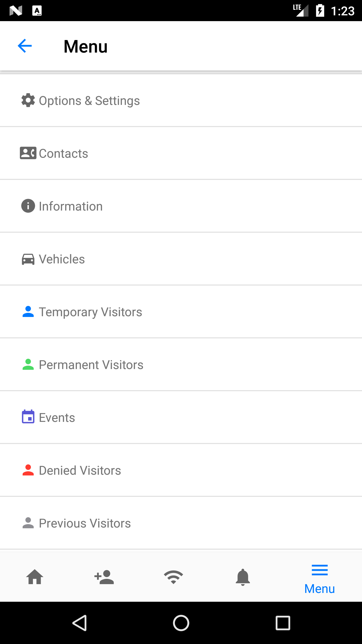Tap the car icon next to Vehicles

(x=28, y=259)
